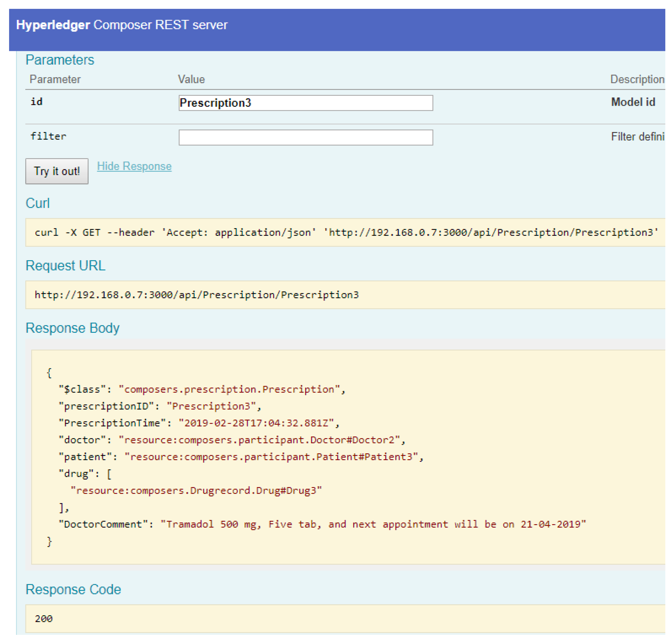Click the Parameter column header
This screenshot has height=643, width=672.
click(55, 79)
